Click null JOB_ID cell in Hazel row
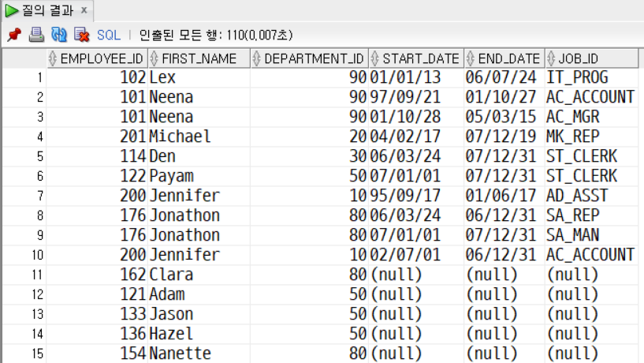 click(x=592, y=334)
